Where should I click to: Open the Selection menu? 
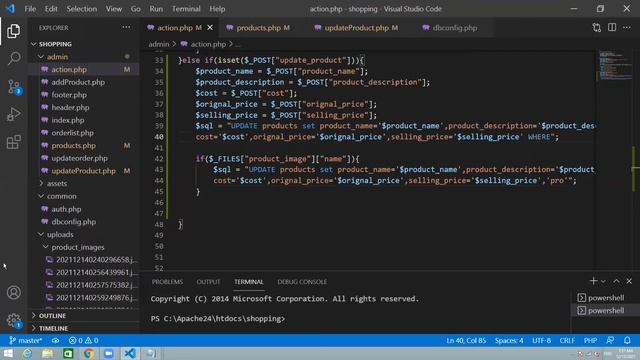pos(82,9)
